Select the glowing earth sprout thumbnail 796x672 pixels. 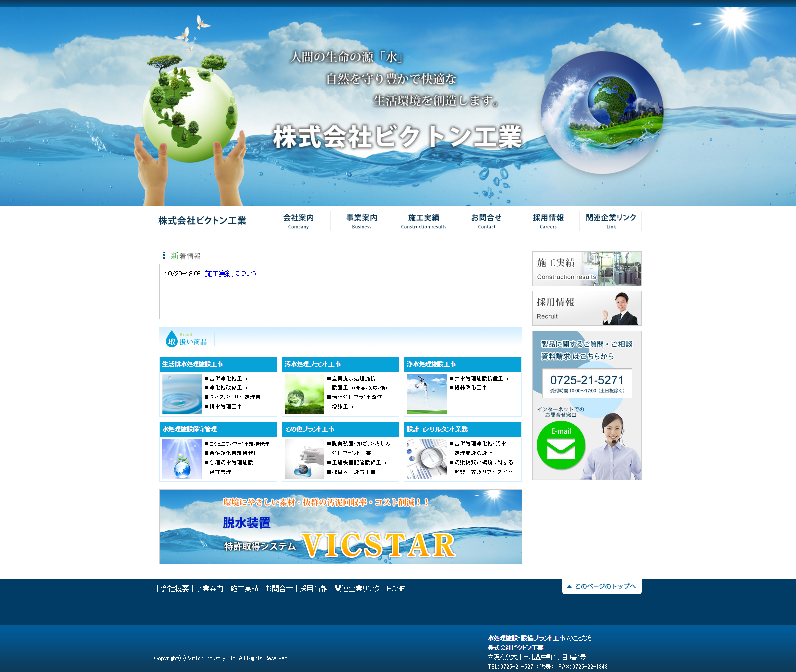[x=182, y=459]
